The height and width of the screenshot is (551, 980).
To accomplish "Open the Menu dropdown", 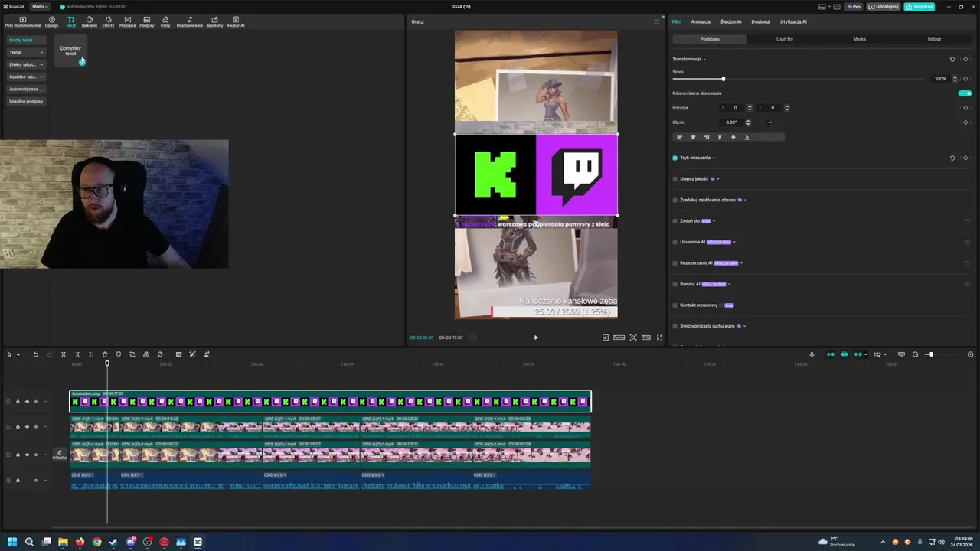I will 39,6.
